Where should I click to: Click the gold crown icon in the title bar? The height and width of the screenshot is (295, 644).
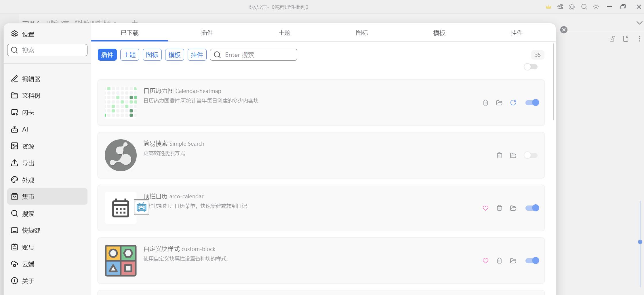548,7
